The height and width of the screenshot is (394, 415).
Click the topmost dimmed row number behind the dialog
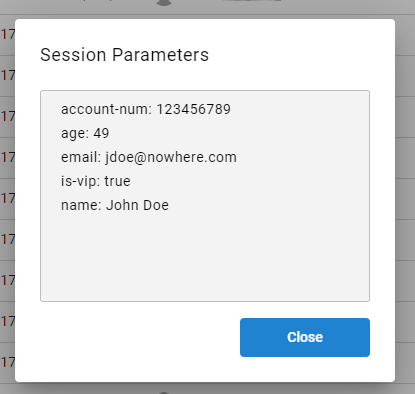tap(8, 34)
